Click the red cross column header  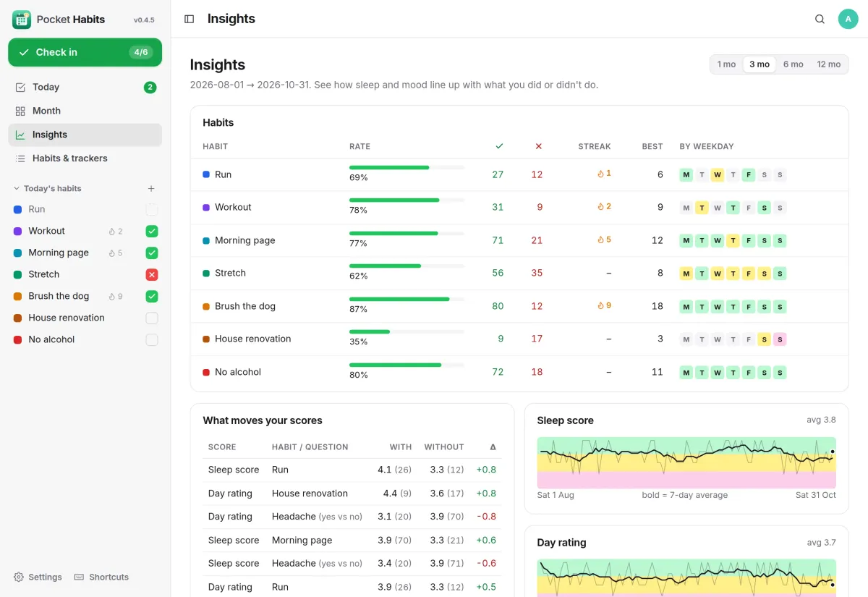538,146
